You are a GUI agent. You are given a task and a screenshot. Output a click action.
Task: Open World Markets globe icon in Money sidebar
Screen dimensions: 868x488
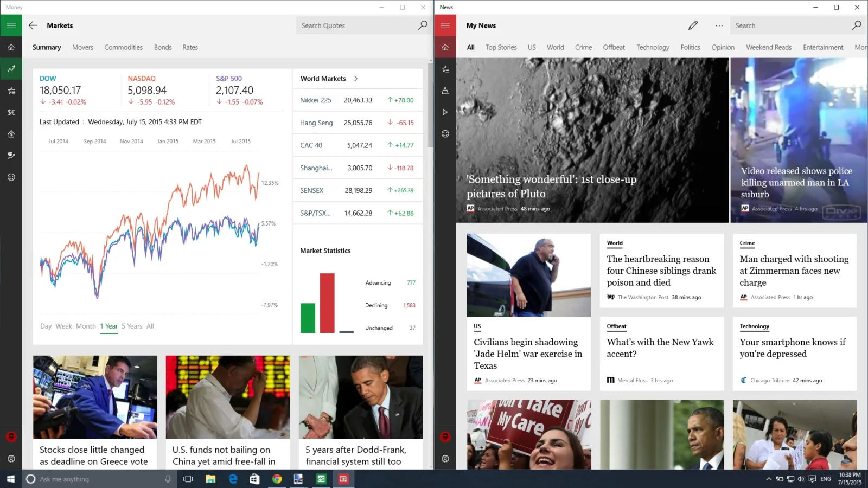[11, 156]
